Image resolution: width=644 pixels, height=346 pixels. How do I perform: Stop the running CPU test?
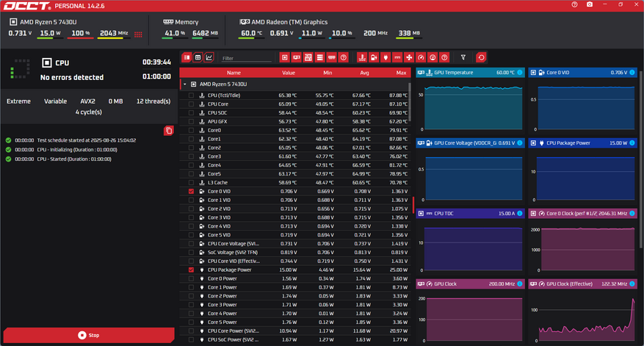(89, 335)
